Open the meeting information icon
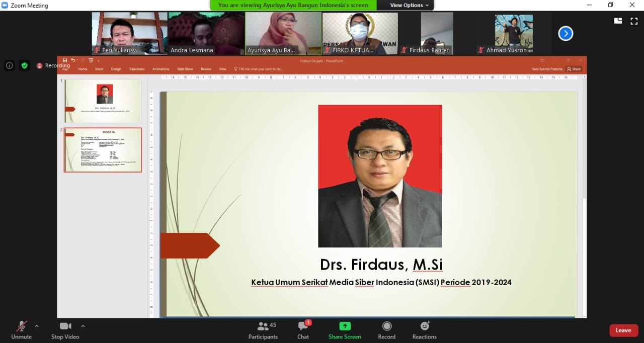Image resolution: width=644 pixels, height=343 pixels. click(9, 65)
